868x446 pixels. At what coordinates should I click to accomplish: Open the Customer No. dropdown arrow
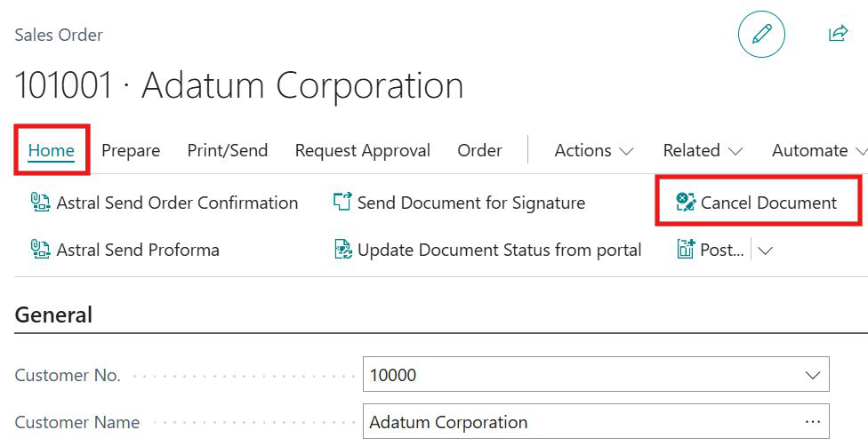pos(812,375)
